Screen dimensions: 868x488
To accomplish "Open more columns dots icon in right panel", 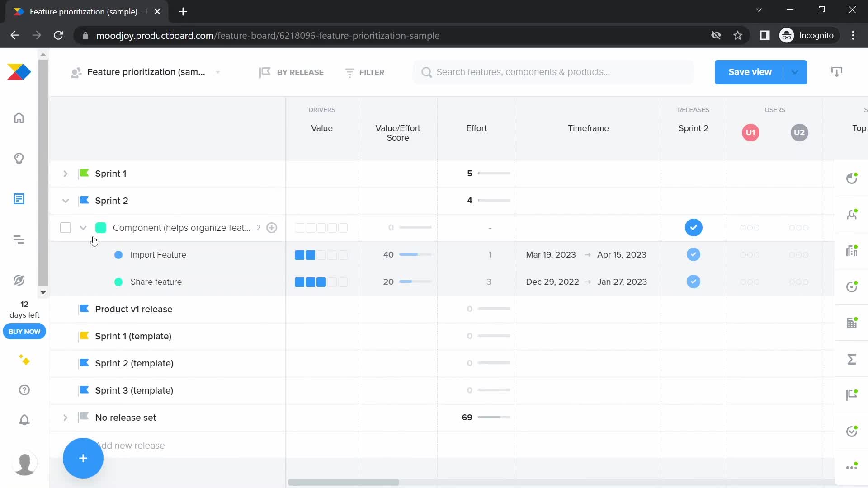I will 852,466.
